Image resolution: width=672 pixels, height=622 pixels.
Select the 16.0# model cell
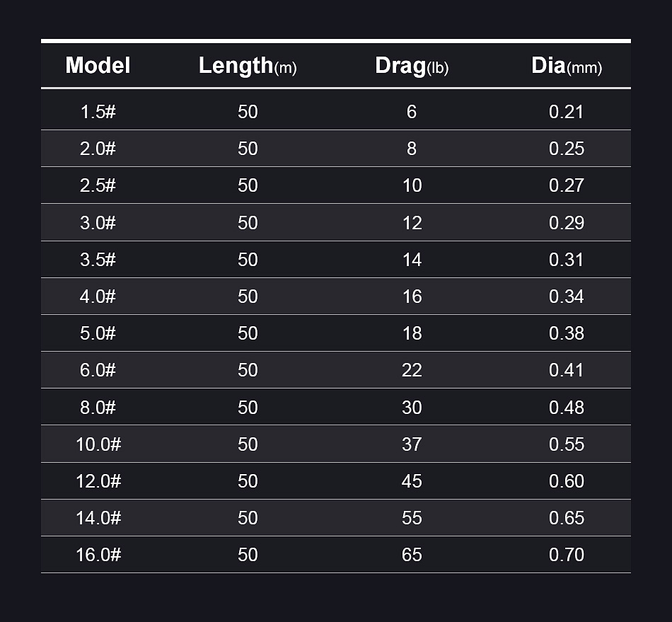click(x=98, y=555)
